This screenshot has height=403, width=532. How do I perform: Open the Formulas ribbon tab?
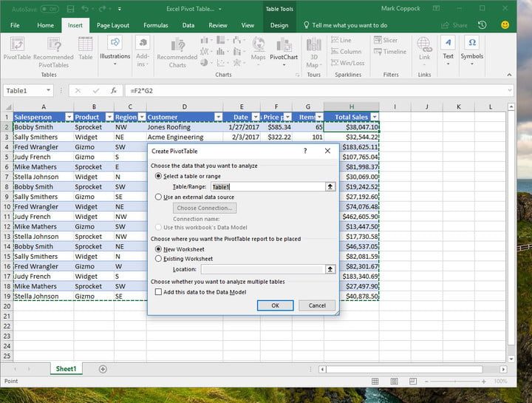(x=155, y=25)
